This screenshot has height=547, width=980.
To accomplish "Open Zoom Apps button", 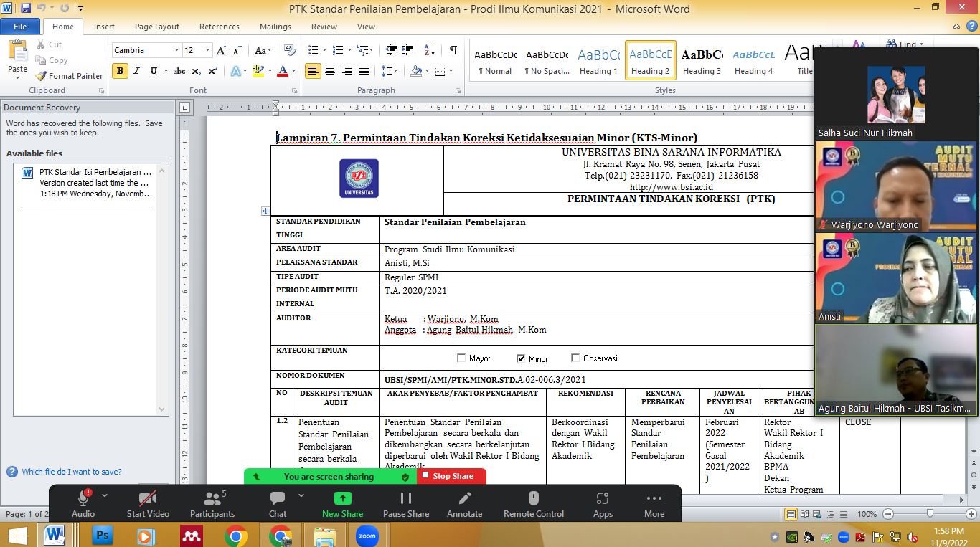I will pos(603,504).
